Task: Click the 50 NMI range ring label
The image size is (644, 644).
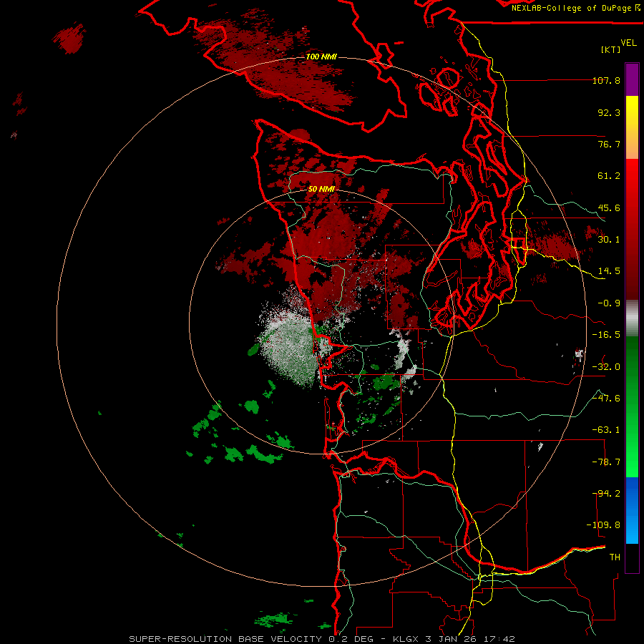Action: coord(321,189)
